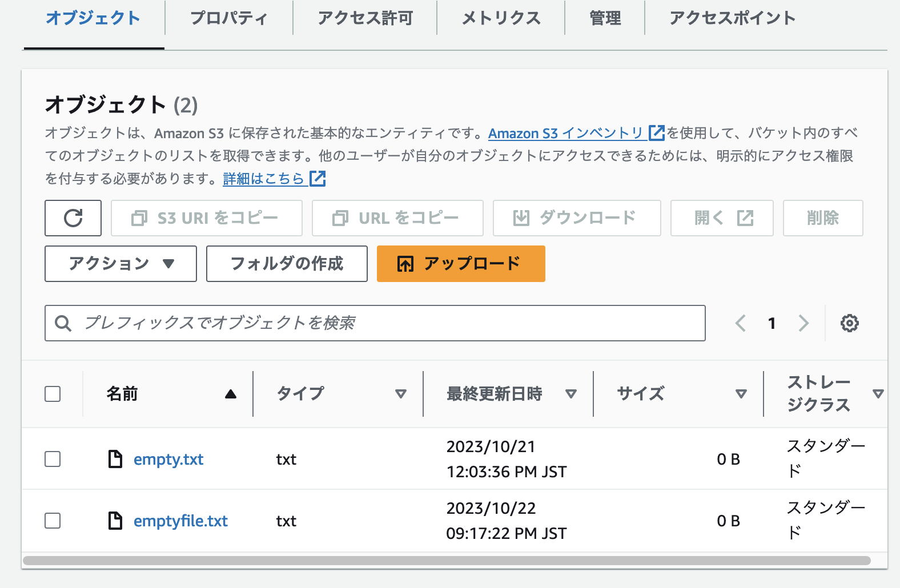This screenshot has width=900, height=588.
Task: Sort by 最終更新日時 column arrow
Action: tap(570, 394)
